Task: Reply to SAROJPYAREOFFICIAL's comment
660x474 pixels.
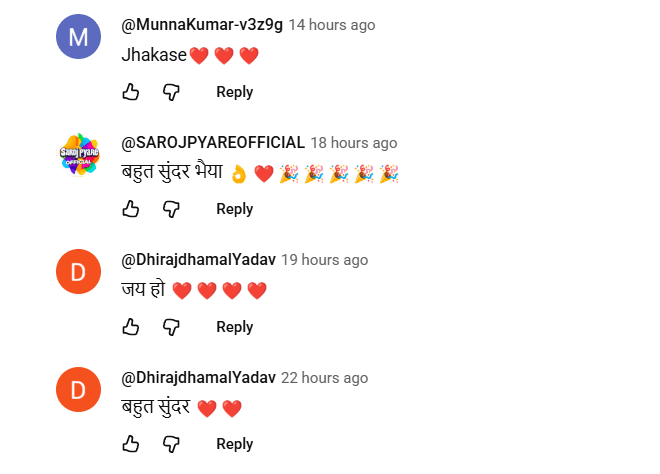Action: coord(235,209)
